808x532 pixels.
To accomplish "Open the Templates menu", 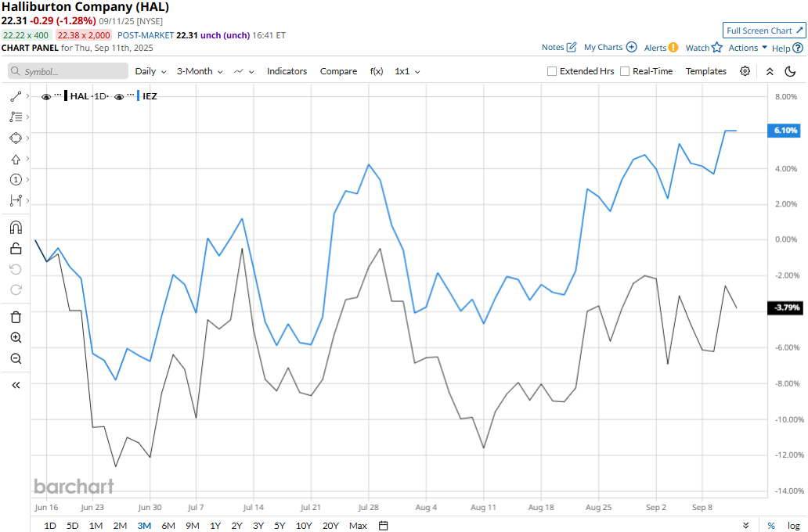I will 706,71.
